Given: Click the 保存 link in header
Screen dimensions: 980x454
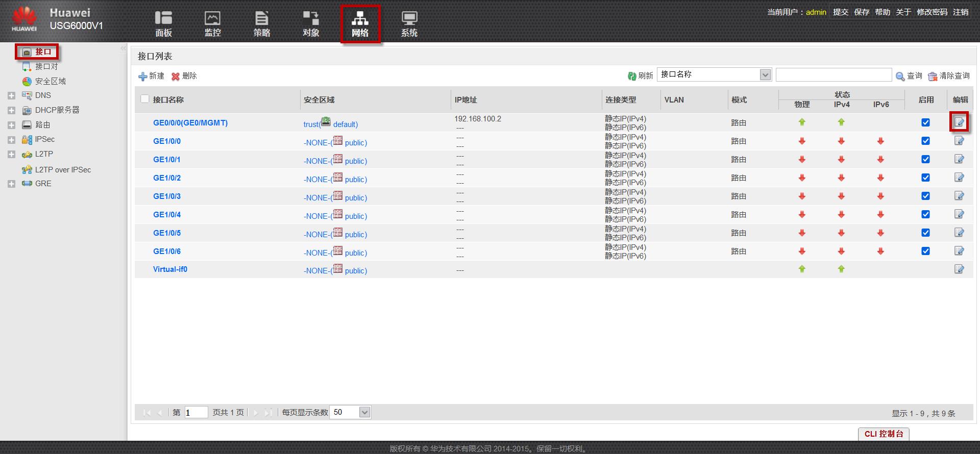Looking at the screenshot, I should 862,12.
